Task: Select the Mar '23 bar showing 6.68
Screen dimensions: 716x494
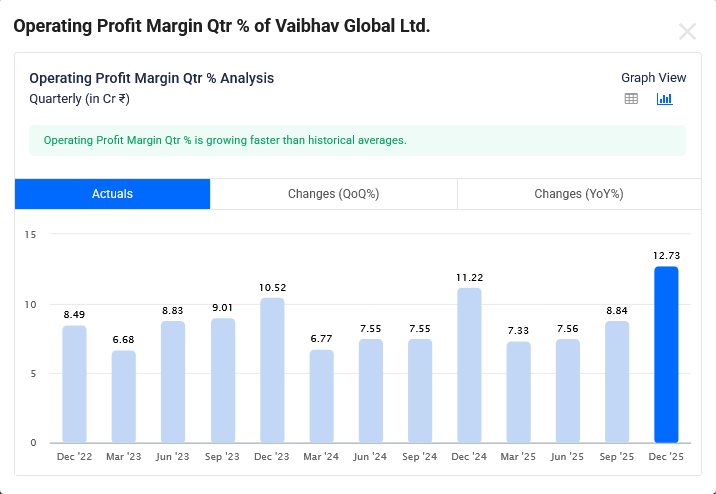Action: pos(124,397)
